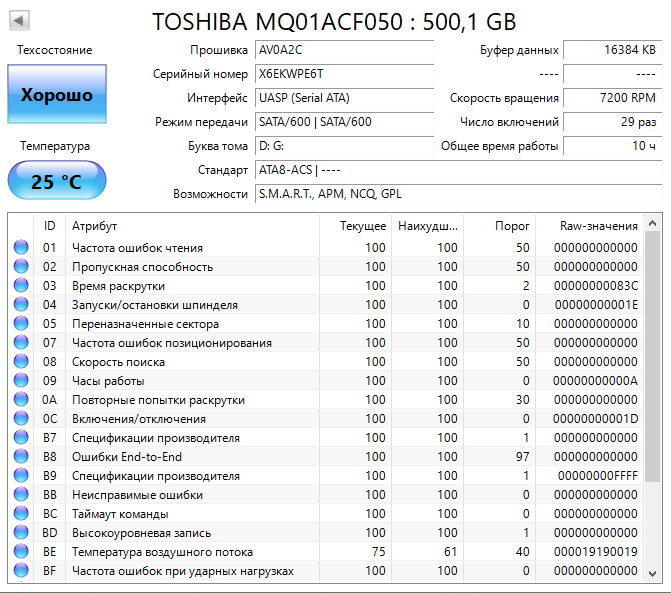This screenshot has height=593, width=671.
Task: Click the Атрибут column header
Action: [193, 225]
